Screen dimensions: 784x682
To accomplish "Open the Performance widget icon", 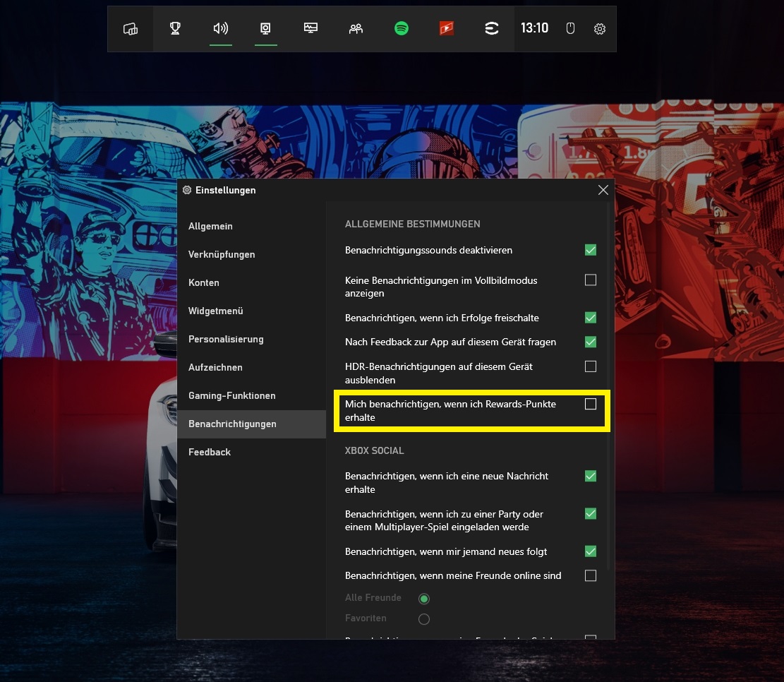I will pos(310,28).
